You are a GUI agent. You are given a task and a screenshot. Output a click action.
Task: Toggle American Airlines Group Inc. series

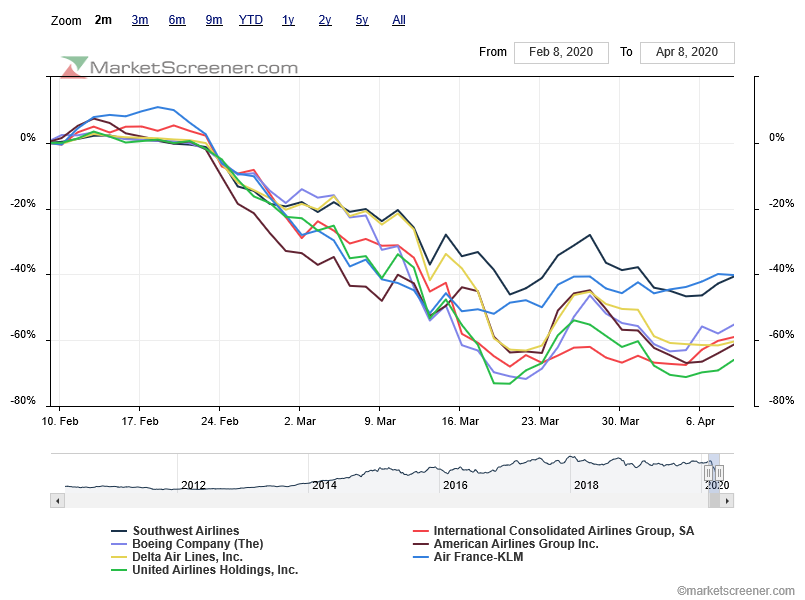click(x=506, y=544)
